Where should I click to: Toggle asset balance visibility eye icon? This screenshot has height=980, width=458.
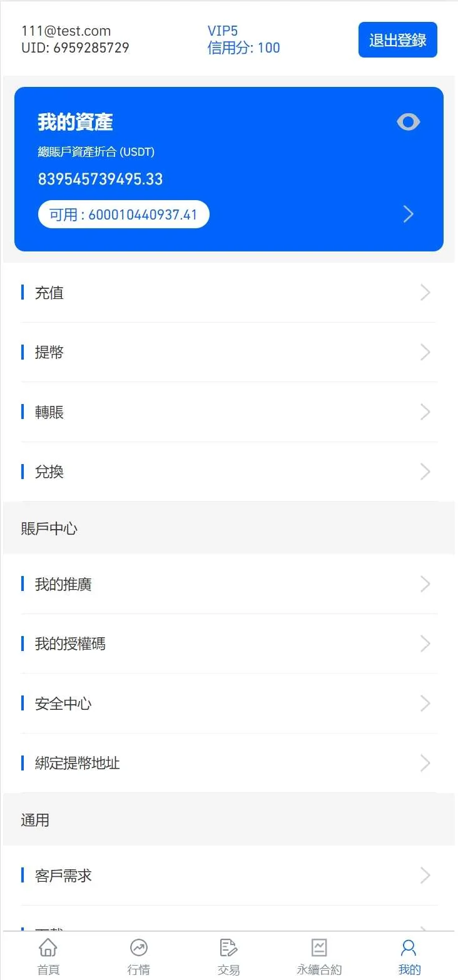point(408,122)
